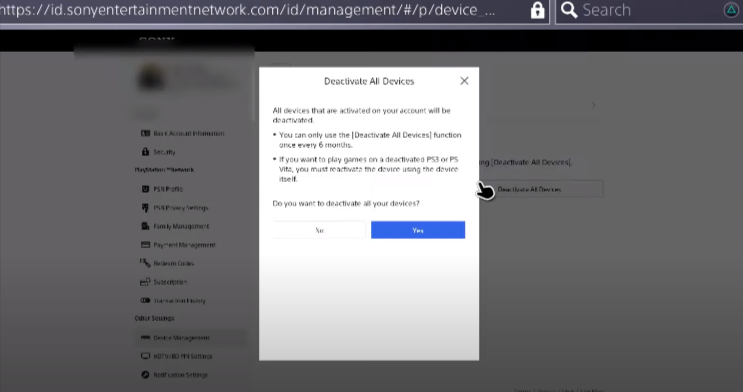Click the Notification Settings icon
This screenshot has width=743, height=392.
145,374
